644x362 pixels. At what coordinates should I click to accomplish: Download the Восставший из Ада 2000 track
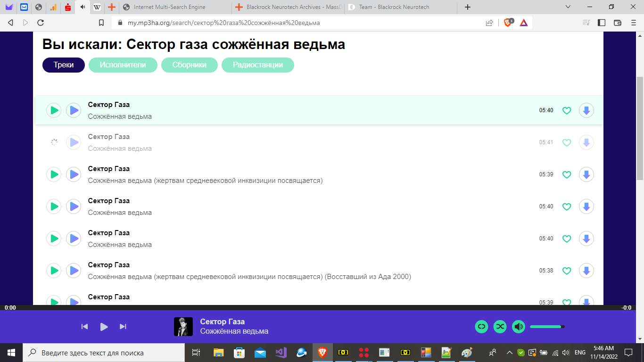tap(586, 271)
